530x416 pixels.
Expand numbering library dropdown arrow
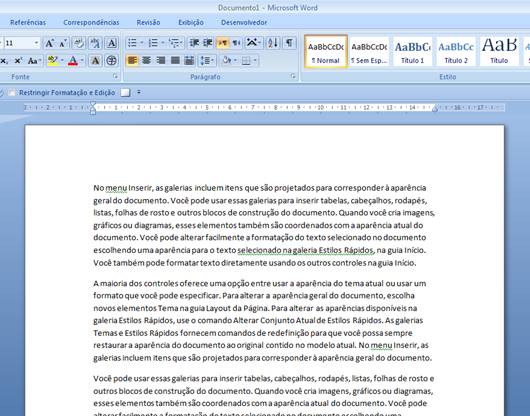(163, 43)
